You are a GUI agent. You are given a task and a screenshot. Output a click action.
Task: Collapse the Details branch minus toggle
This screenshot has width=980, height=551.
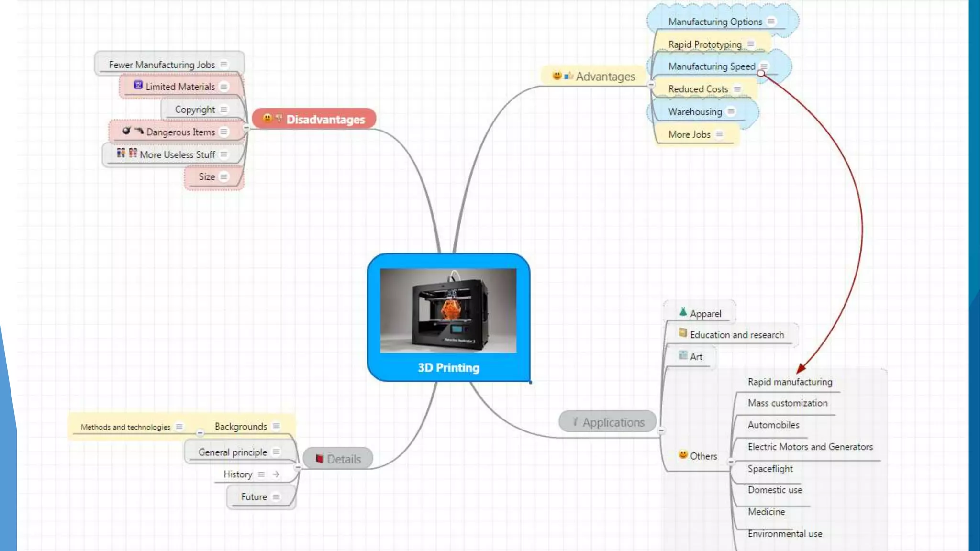[x=298, y=467]
